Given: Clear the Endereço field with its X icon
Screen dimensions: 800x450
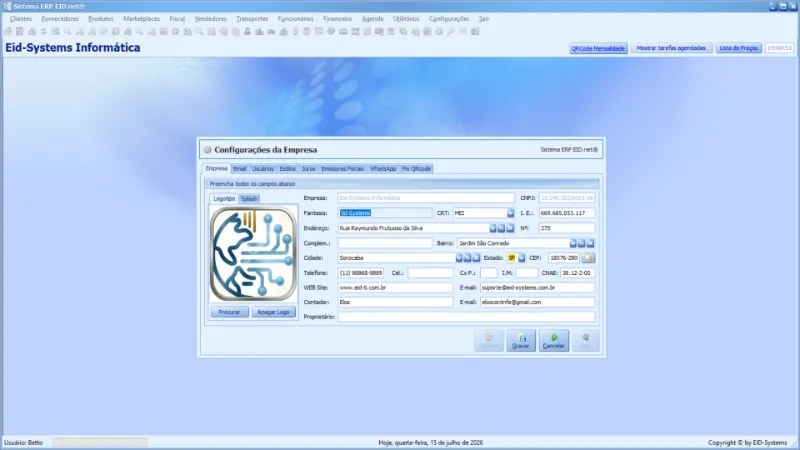Looking at the screenshot, I should click(510, 228).
